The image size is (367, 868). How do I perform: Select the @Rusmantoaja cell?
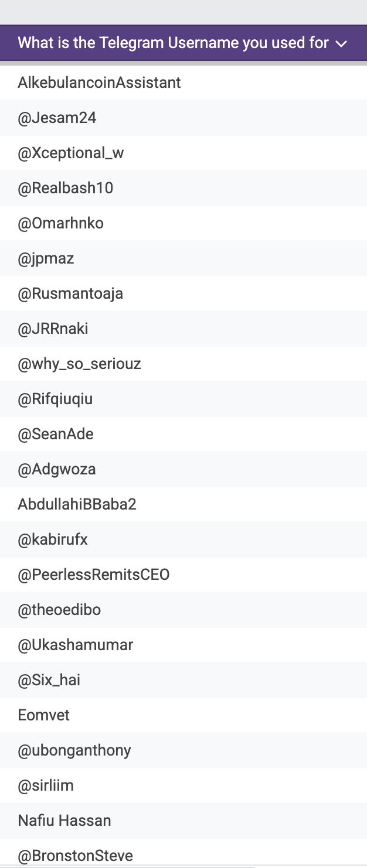[183, 293]
